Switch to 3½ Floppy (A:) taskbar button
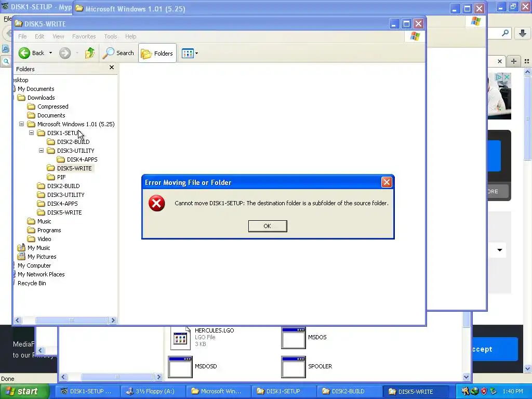Screen dimensions: 532x399 click(152, 391)
